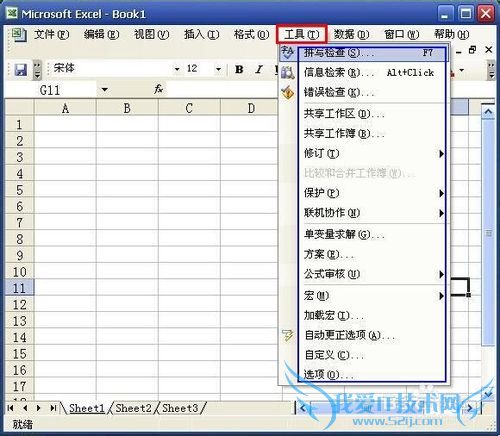Image resolution: width=500 pixels, height=436 pixels.
Task: Close the workbook document window
Action: (x=489, y=50)
